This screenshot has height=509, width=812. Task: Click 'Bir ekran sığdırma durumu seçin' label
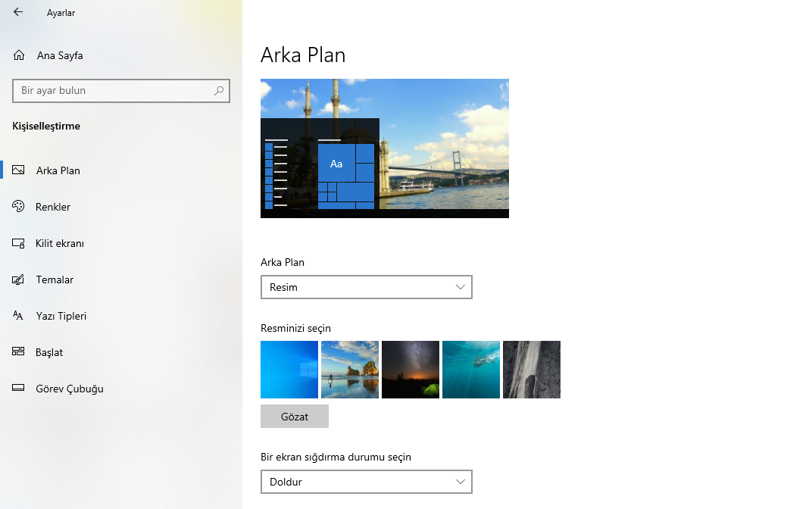(x=336, y=457)
